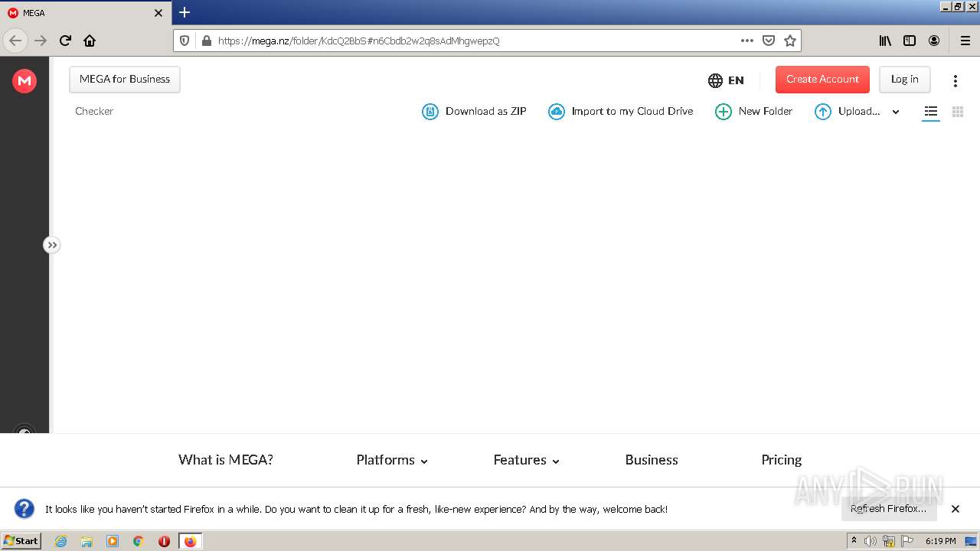Open Firefox Library menu

coord(885,41)
